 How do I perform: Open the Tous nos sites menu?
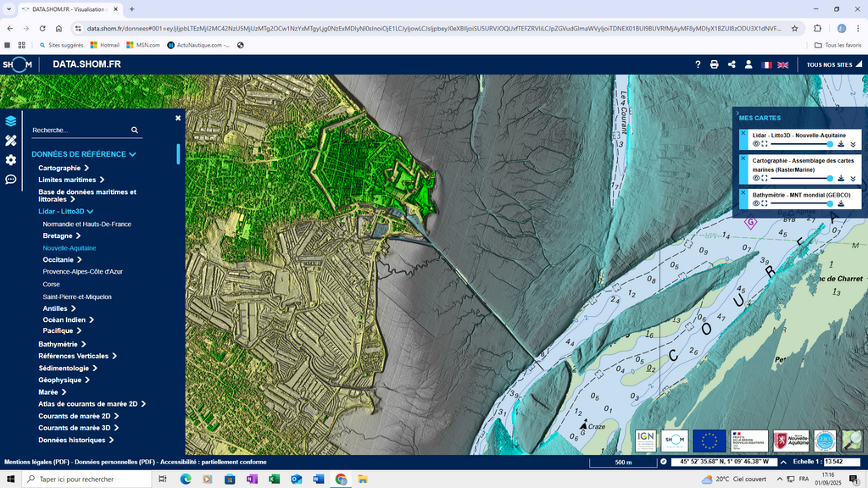pos(834,64)
